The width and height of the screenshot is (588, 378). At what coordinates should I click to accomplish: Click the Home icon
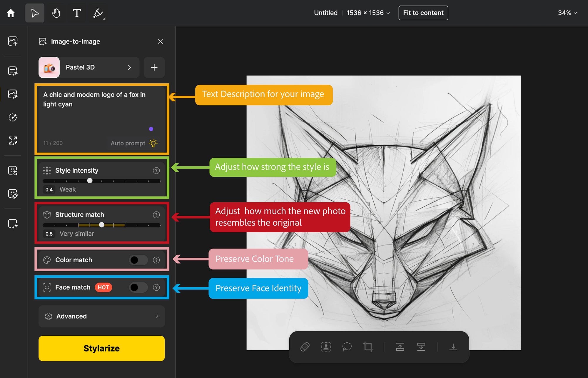(11, 13)
